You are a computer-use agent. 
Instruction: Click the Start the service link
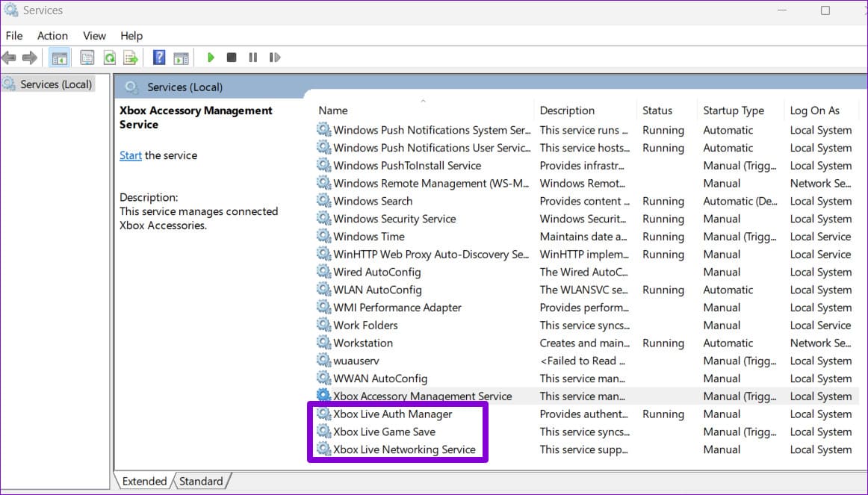pyautogui.click(x=131, y=155)
